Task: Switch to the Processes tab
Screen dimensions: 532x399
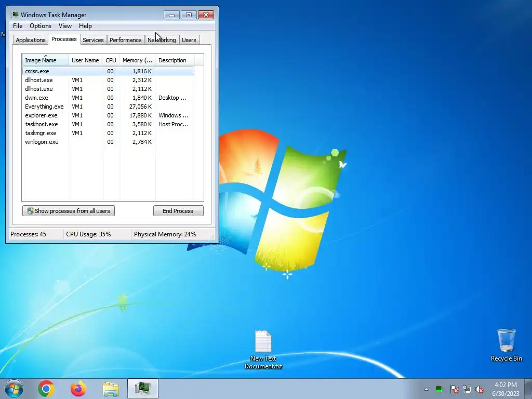Action: (x=64, y=39)
